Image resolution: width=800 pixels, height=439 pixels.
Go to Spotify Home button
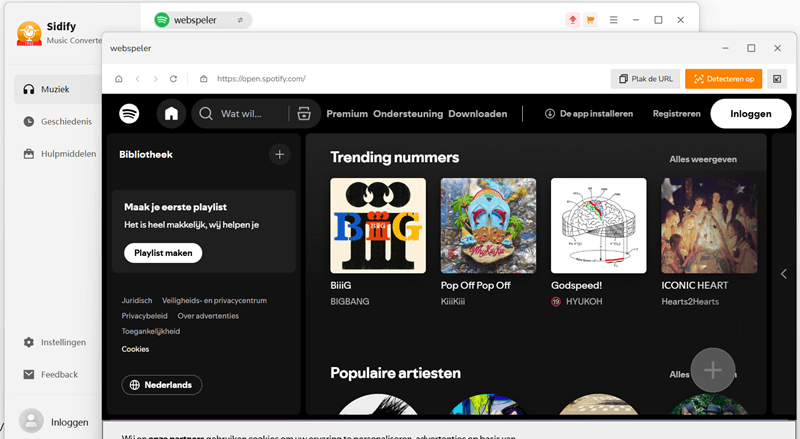click(x=171, y=113)
